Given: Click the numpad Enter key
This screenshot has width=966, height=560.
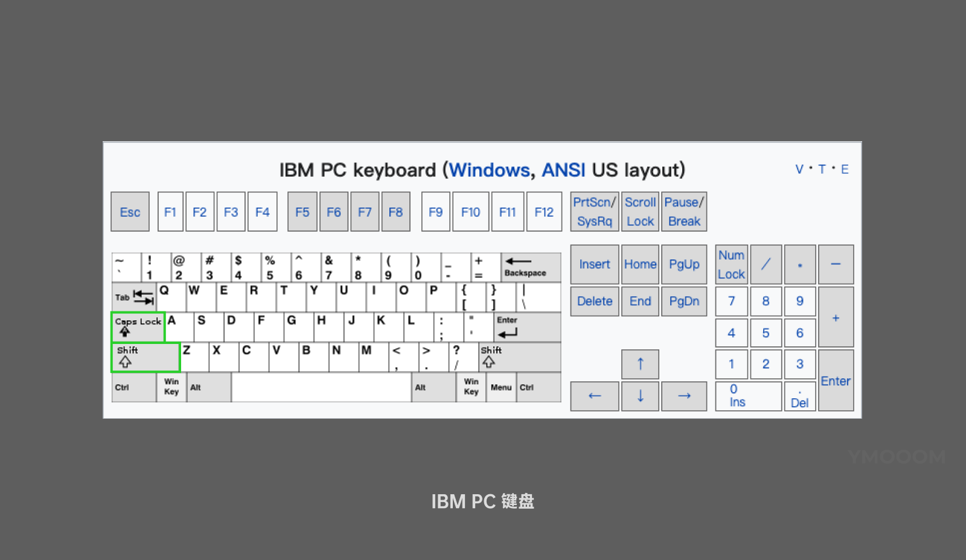Looking at the screenshot, I should (x=836, y=380).
